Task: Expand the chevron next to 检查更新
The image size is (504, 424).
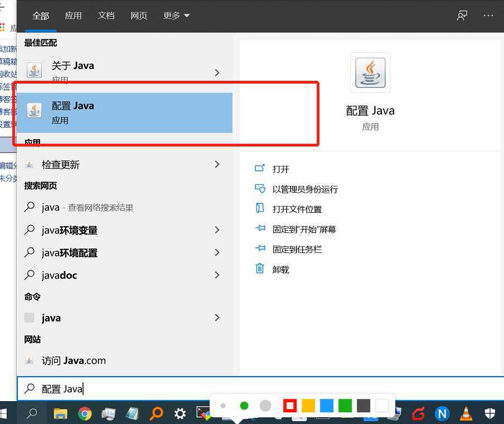Action: coord(217,164)
